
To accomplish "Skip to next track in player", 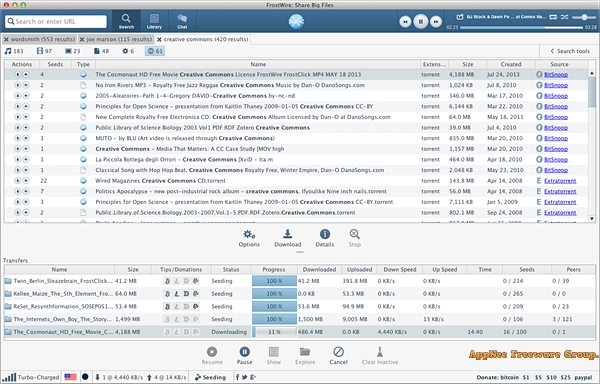I will click(x=435, y=22).
